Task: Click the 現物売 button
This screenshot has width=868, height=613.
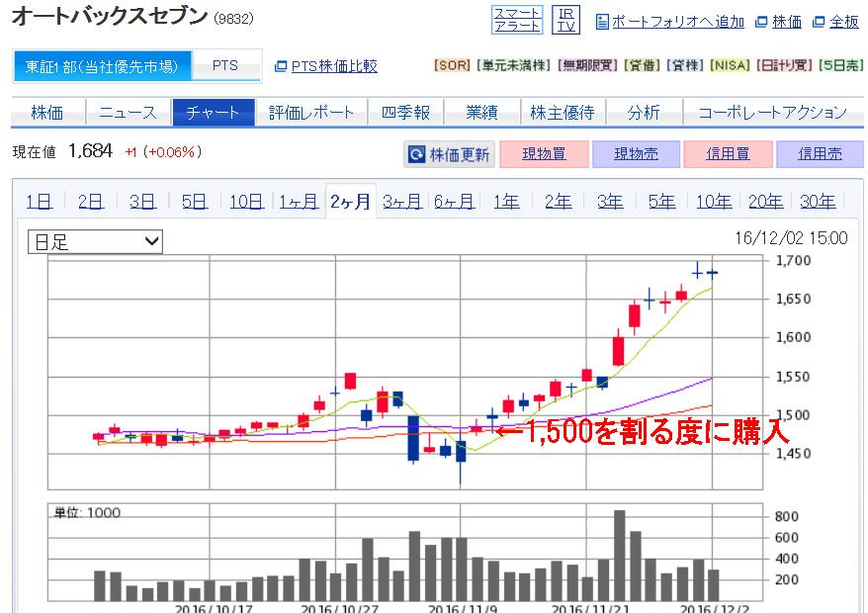Action: coord(636,154)
